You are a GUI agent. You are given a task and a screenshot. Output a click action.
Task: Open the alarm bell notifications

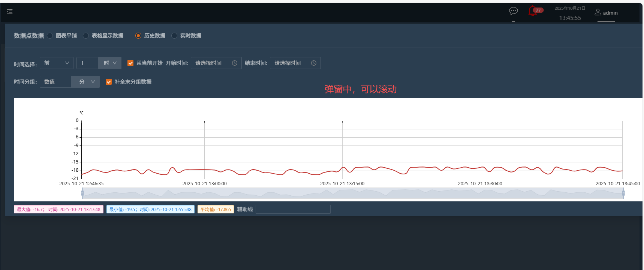point(532,11)
